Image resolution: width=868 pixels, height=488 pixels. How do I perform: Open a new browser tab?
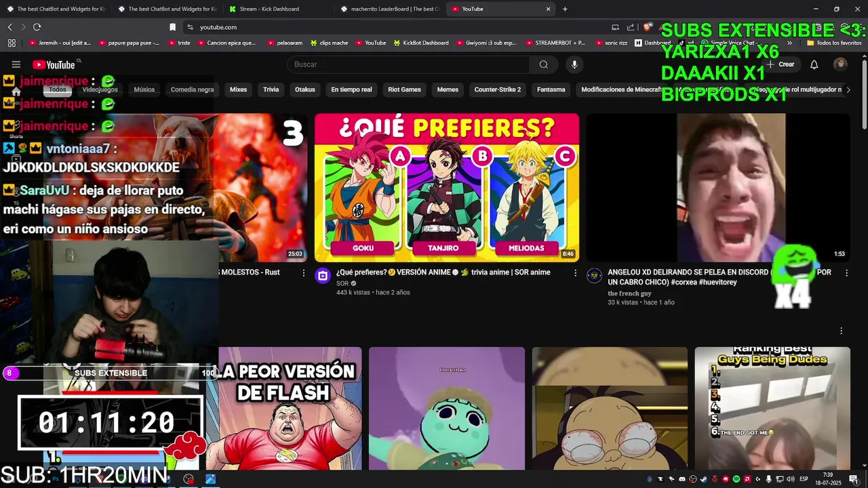[565, 9]
